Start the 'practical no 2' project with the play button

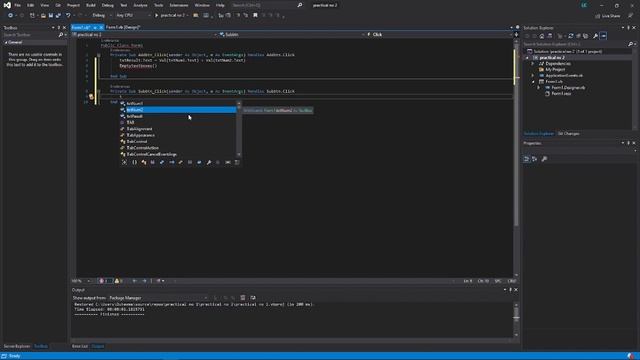(169, 16)
